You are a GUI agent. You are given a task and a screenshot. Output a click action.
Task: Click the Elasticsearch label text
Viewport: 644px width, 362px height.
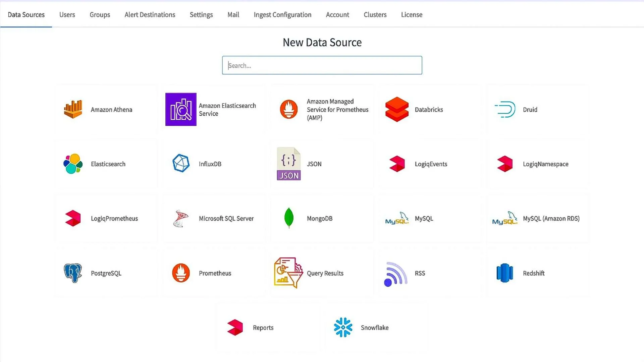point(108,164)
